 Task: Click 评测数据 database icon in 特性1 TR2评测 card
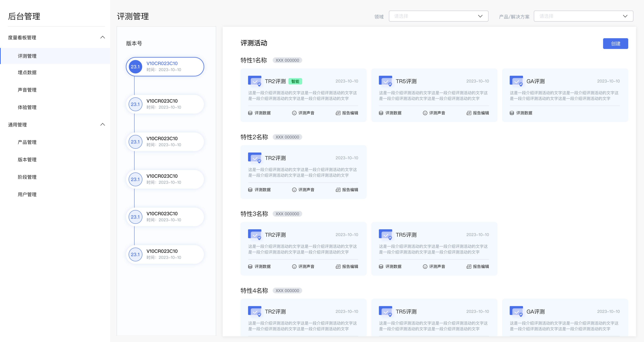(250, 113)
